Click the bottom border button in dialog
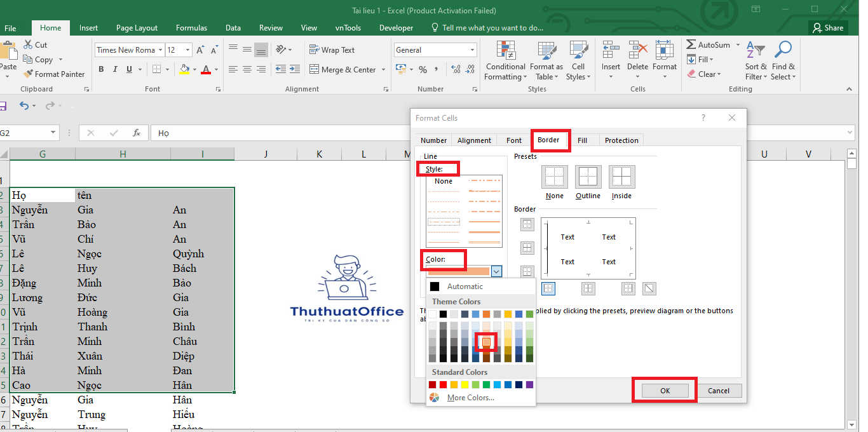 click(527, 271)
